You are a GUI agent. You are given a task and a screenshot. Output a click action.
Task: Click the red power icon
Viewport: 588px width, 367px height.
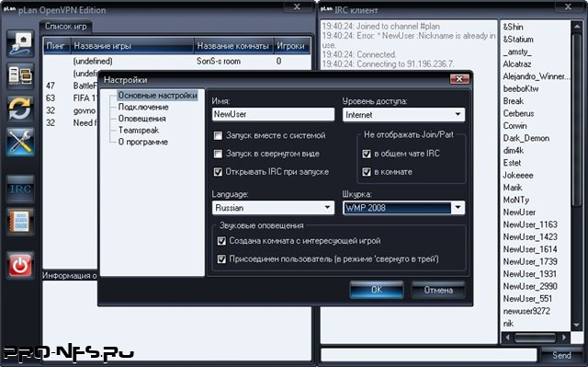point(20,265)
